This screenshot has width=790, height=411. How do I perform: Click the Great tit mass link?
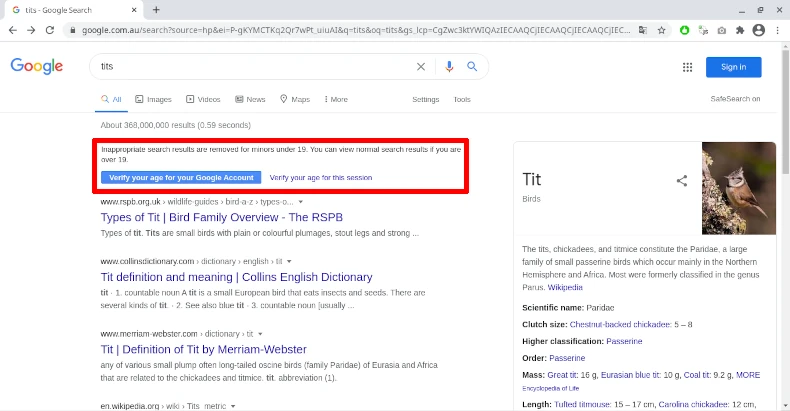563,375
